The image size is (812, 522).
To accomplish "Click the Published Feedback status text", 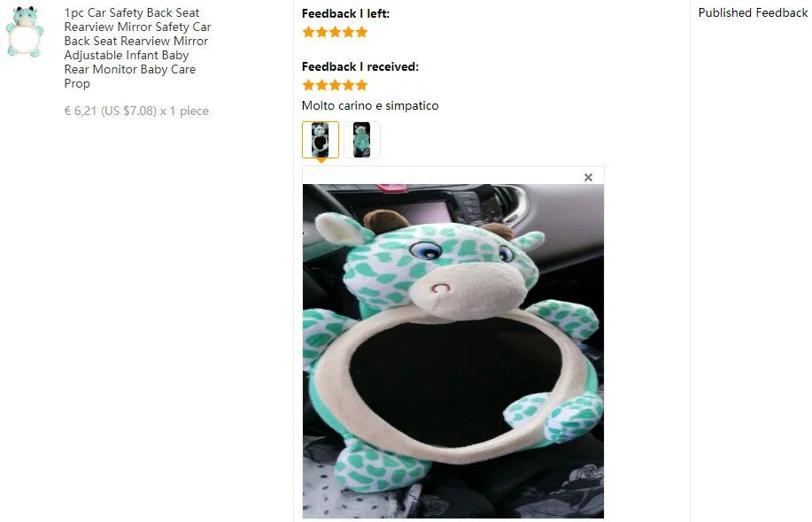I will pos(753,13).
